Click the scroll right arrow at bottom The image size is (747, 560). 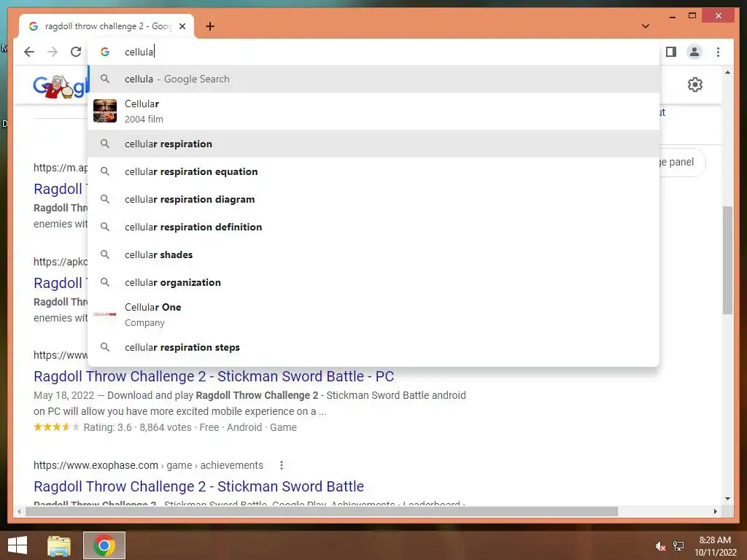coord(715,511)
